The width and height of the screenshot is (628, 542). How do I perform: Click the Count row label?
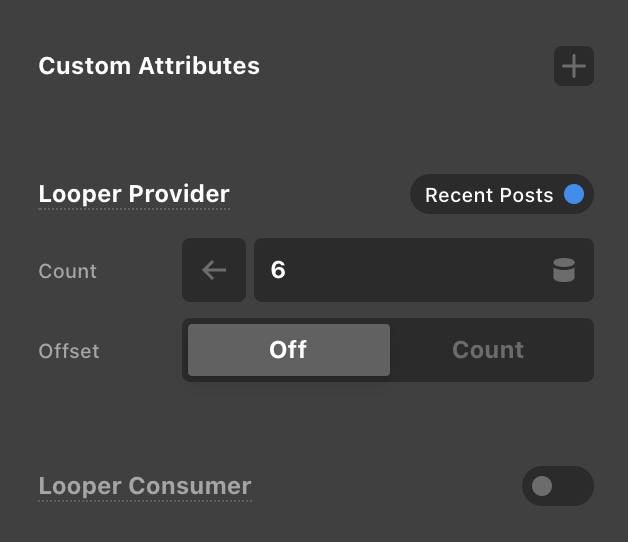68,271
